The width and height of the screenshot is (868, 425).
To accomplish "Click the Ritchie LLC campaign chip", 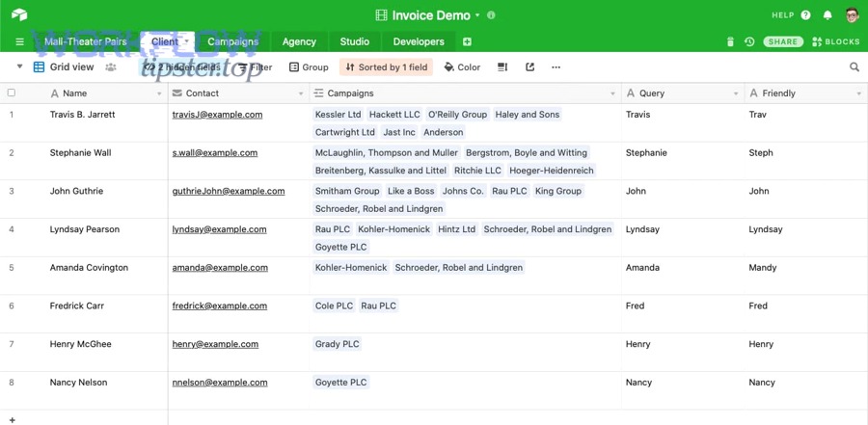I will [477, 171].
